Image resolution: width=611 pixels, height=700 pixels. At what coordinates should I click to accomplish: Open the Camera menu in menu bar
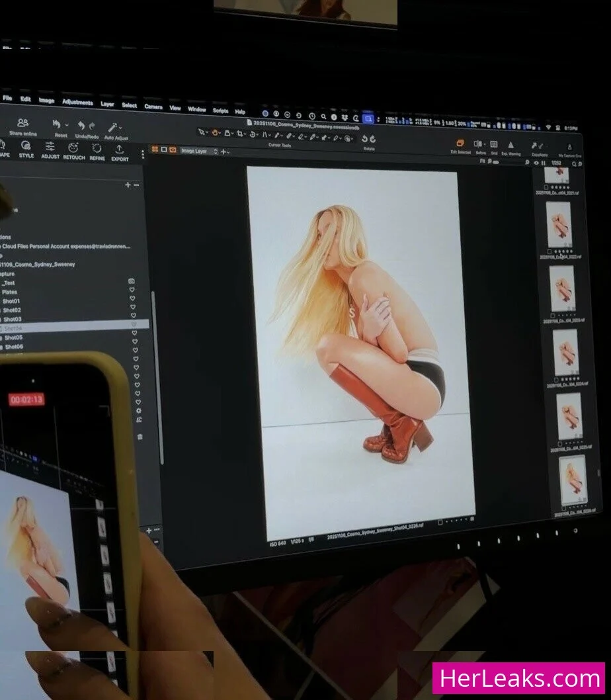click(x=153, y=107)
